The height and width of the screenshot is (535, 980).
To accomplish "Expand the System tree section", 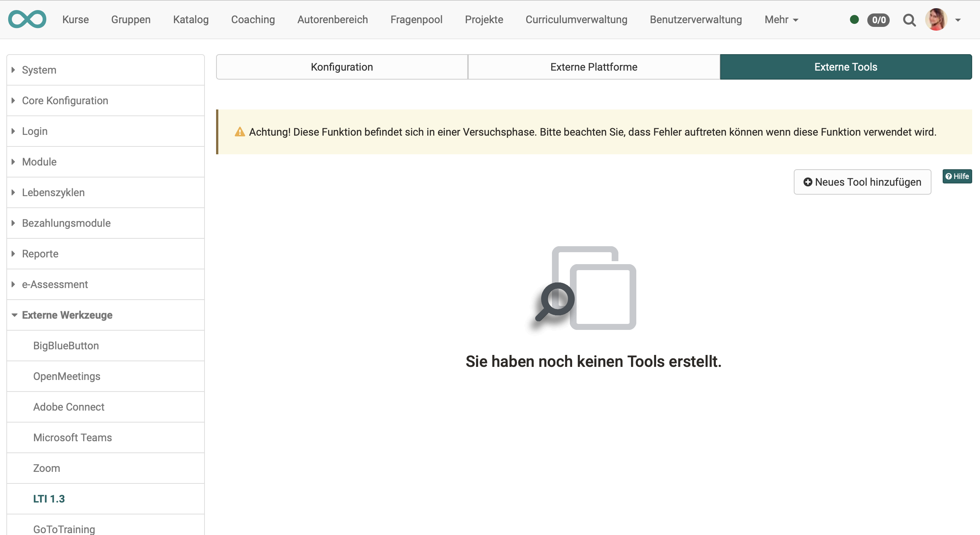I will [39, 70].
